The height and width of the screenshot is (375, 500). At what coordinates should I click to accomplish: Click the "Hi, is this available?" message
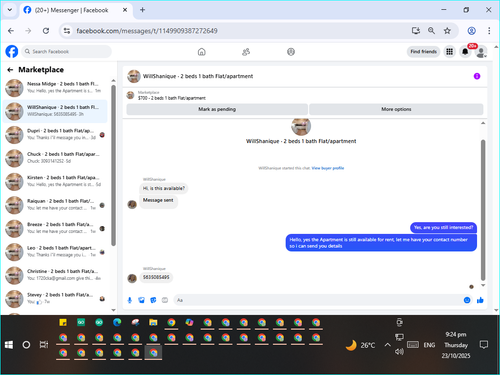point(164,188)
